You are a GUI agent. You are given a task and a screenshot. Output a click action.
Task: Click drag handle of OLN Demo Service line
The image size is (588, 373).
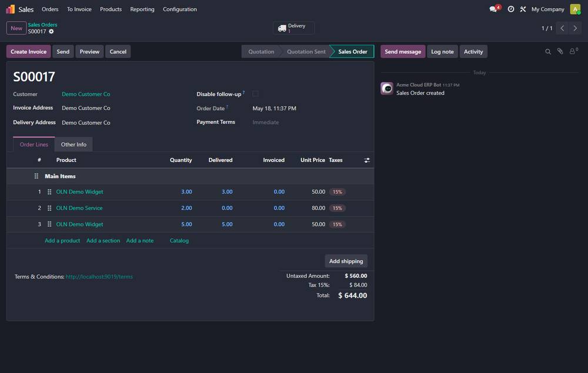[49, 208]
